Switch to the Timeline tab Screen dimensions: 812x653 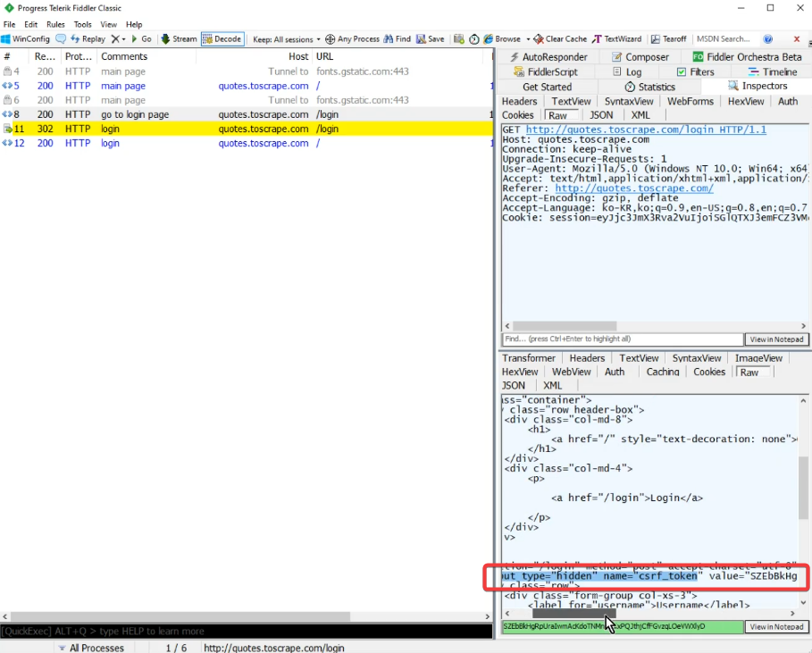coord(772,72)
